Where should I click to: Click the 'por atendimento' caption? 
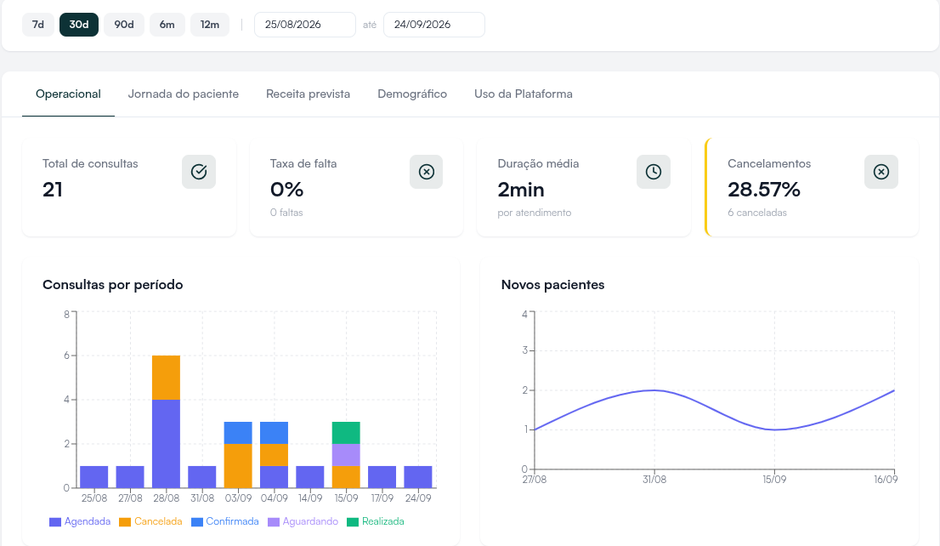(x=534, y=213)
